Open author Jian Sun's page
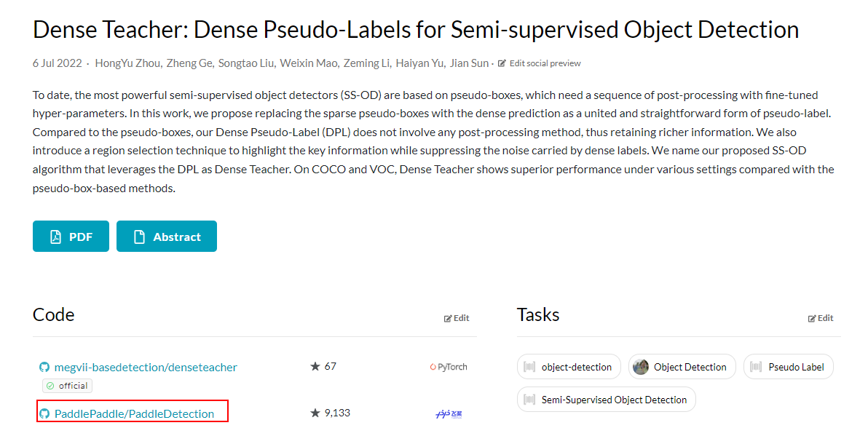This screenshot has width=868, height=428. coord(470,63)
